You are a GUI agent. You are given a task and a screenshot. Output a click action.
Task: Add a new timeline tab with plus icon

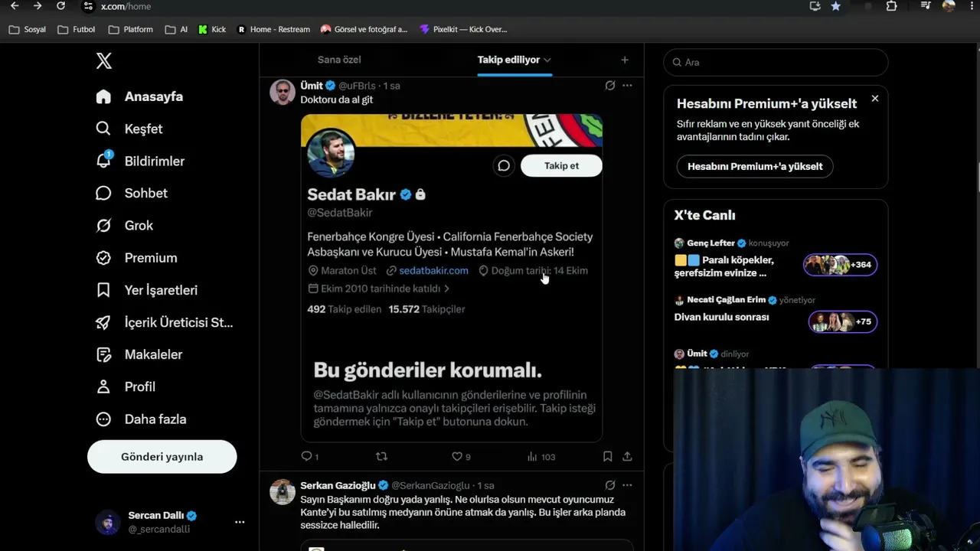click(x=625, y=60)
